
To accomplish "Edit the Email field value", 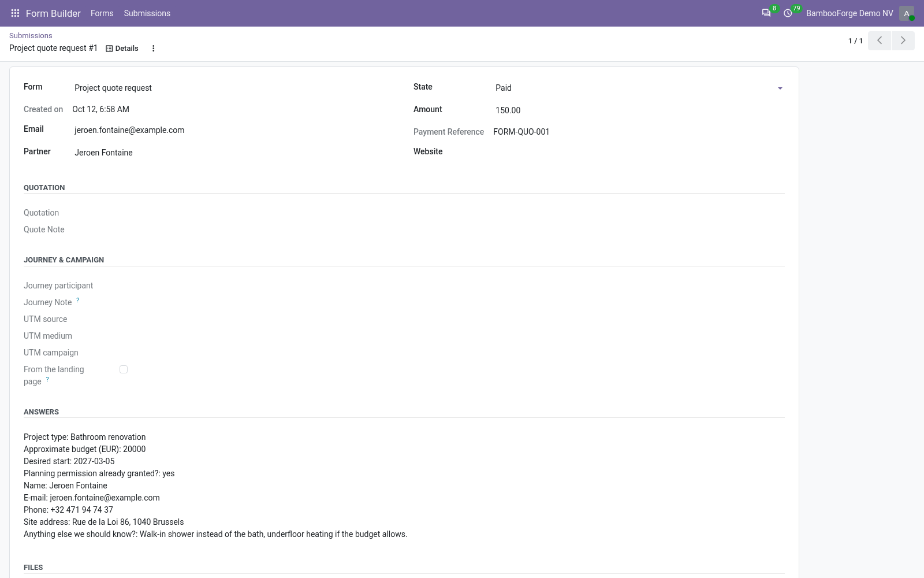I will (233, 130).
